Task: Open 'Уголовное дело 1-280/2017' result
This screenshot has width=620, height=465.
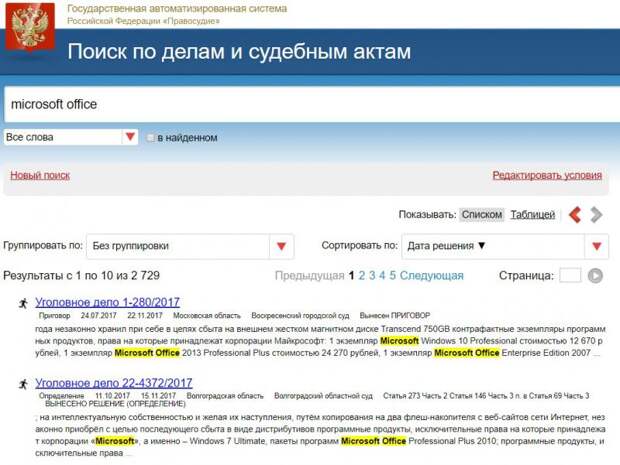Action: click(108, 302)
